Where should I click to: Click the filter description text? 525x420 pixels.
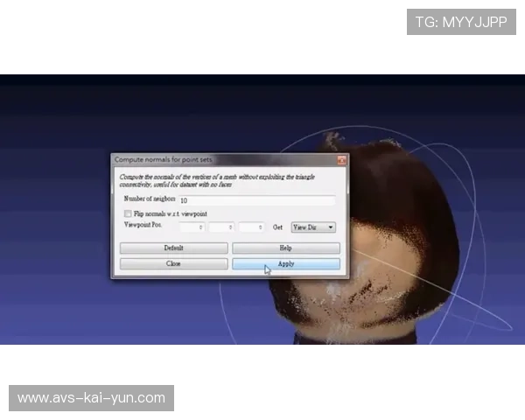(x=219, y=180)
